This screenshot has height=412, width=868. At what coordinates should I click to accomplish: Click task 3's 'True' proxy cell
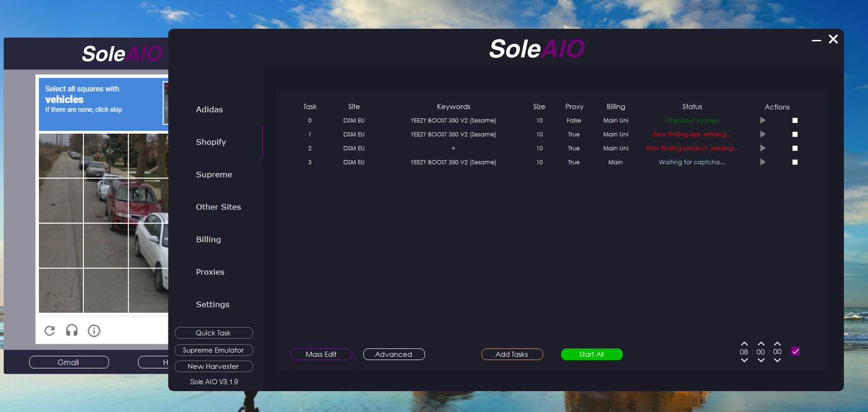tap(574, 162)
